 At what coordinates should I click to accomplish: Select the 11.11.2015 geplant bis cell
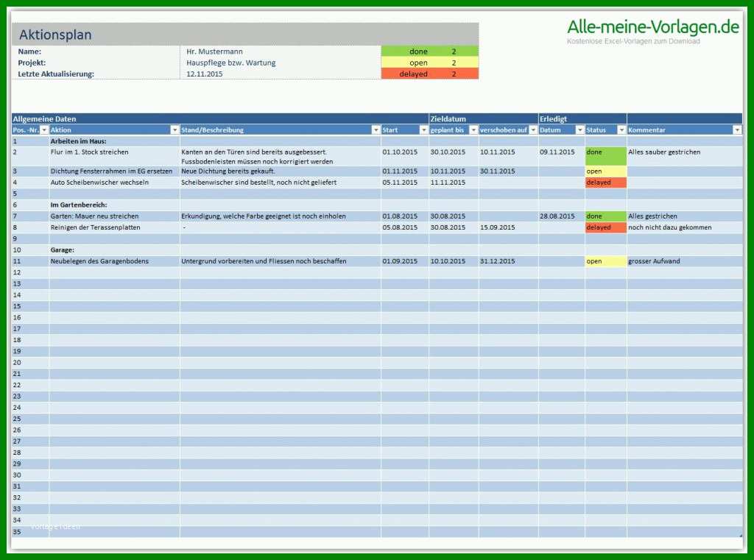coord(454,182)
